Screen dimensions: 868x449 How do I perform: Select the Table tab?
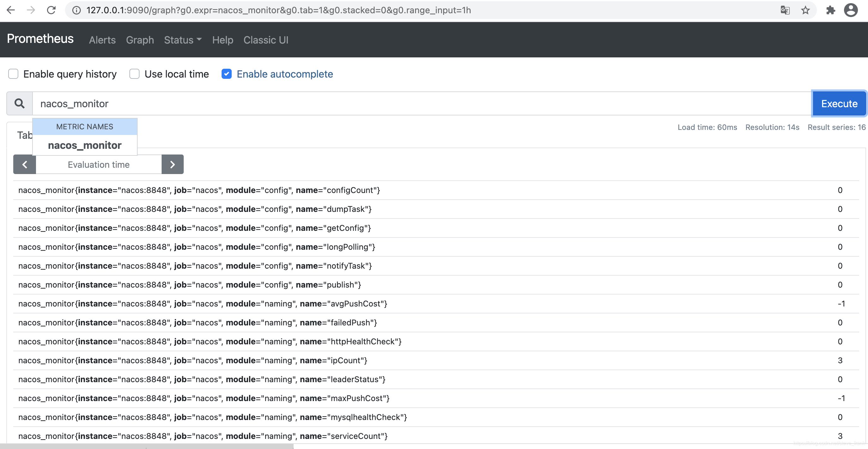click(x=25, y=135)
